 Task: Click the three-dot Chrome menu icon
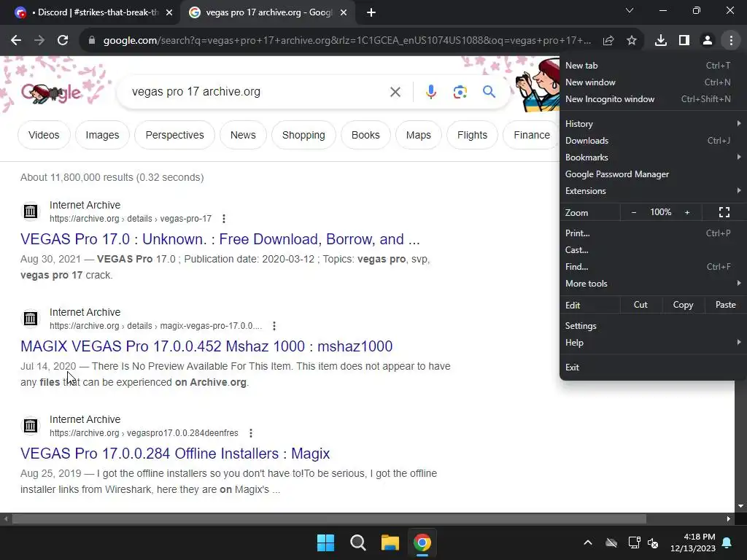pos(731,41)
